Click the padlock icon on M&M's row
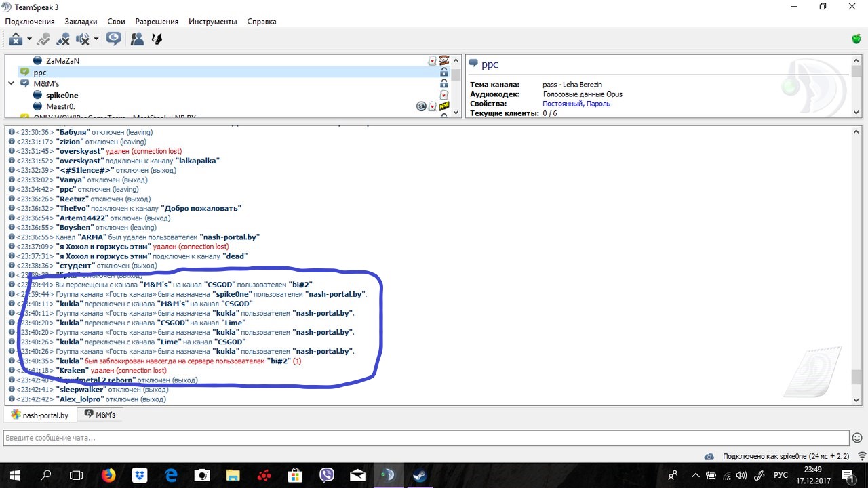This screenshot has width=868, height=488. (444, 83)
